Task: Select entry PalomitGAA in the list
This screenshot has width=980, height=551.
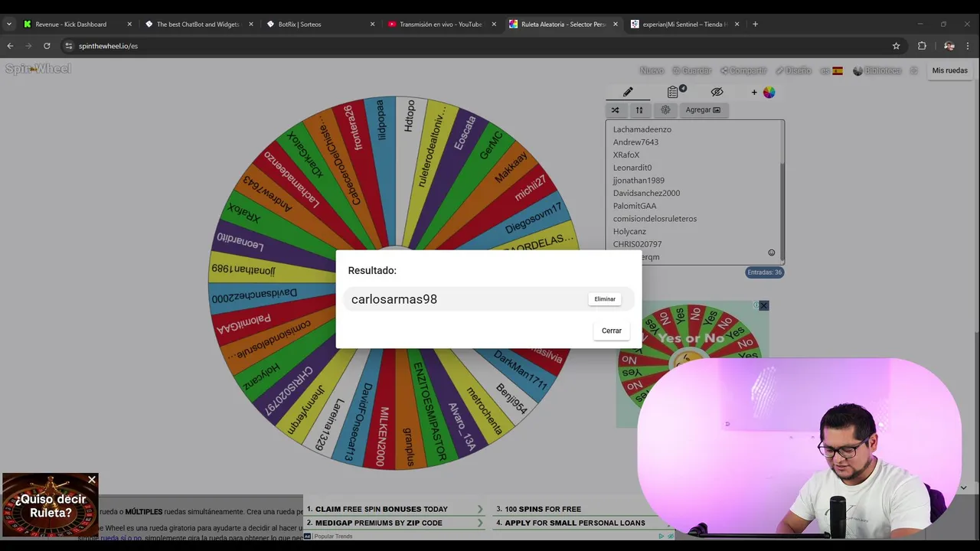Action: (634, 206)
